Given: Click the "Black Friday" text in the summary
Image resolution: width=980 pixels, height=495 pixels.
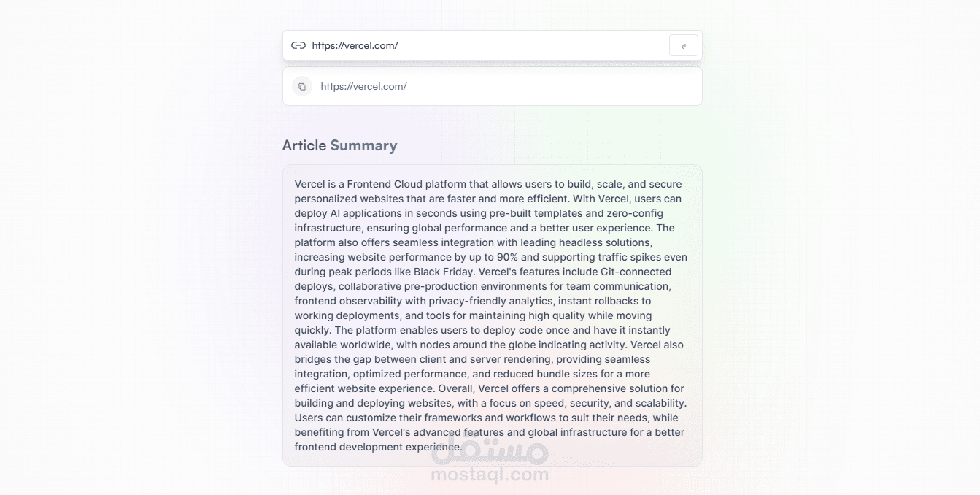Looking at the screenshot, I should click(444, 272).
